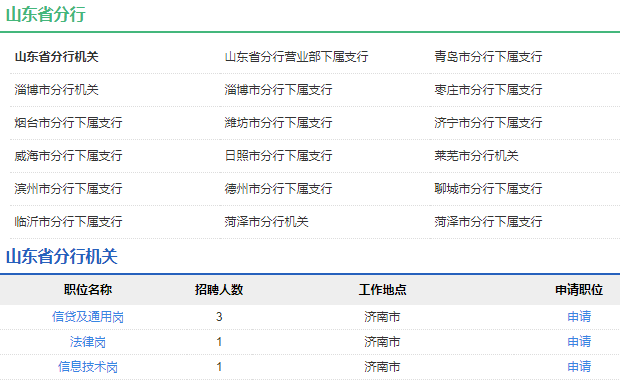Click 济南市 location in 信息技术岗 row

(382, 367)
